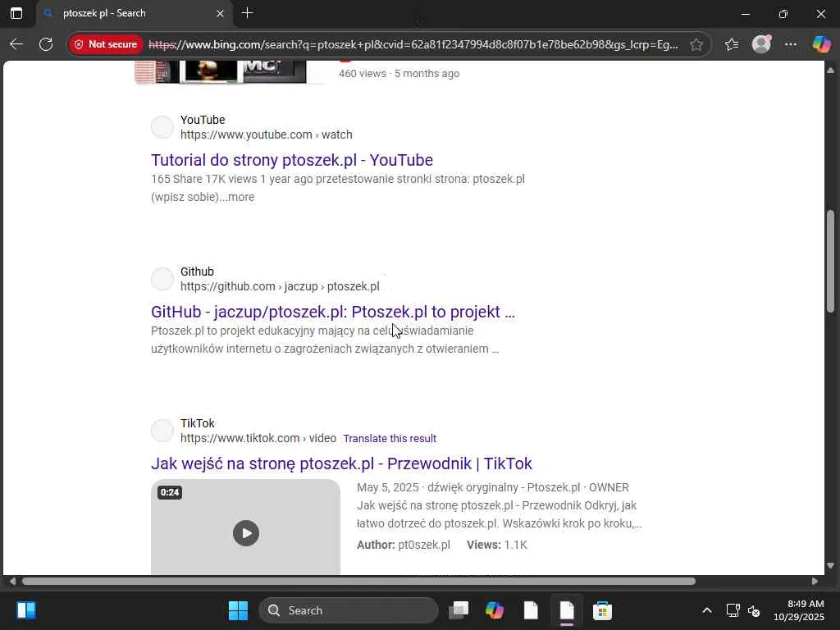Click the https://github.com › jaczup › ptoszek.pl URL
Screen dimensions: 840x630
click(280, 286)
